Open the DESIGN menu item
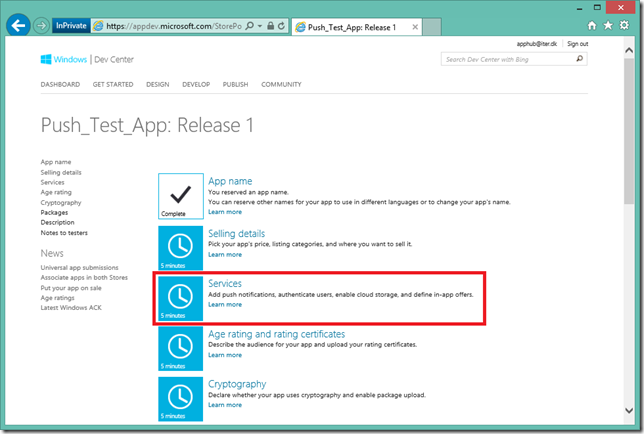 pyautogui.click(x=158, y=85)
